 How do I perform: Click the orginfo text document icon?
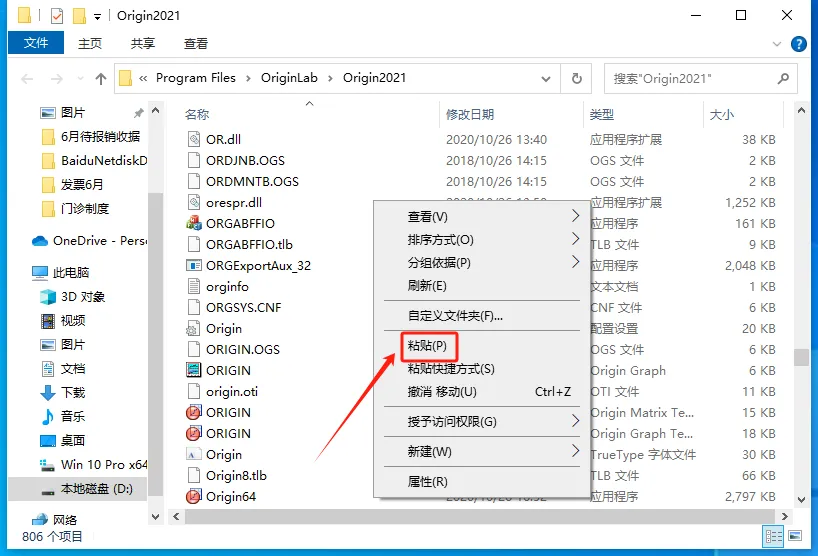point(194,286)
